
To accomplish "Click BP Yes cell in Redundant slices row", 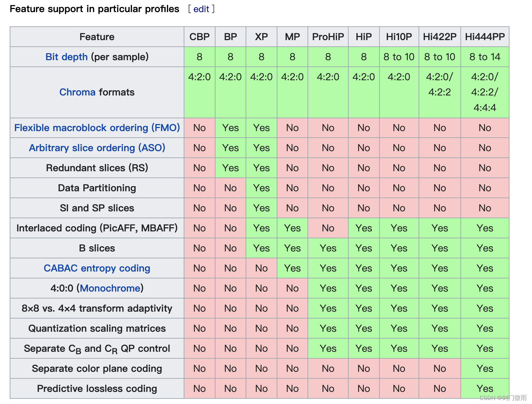I will pos(230,168).
